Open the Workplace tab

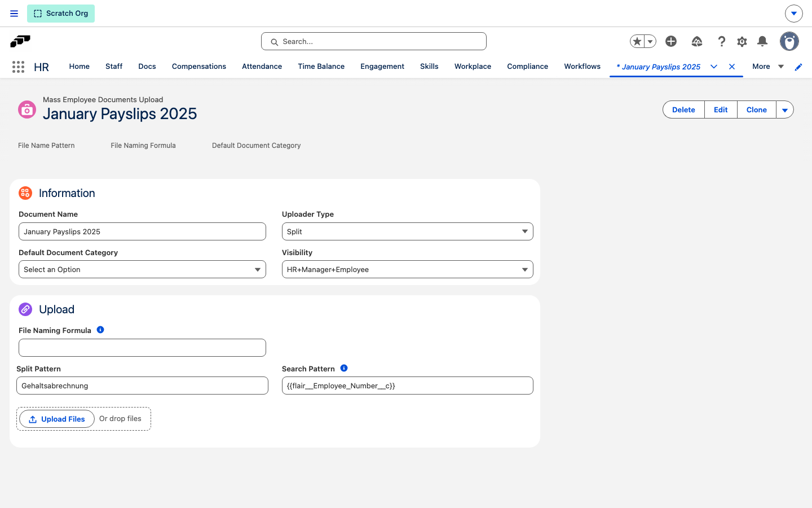[473, 67]
